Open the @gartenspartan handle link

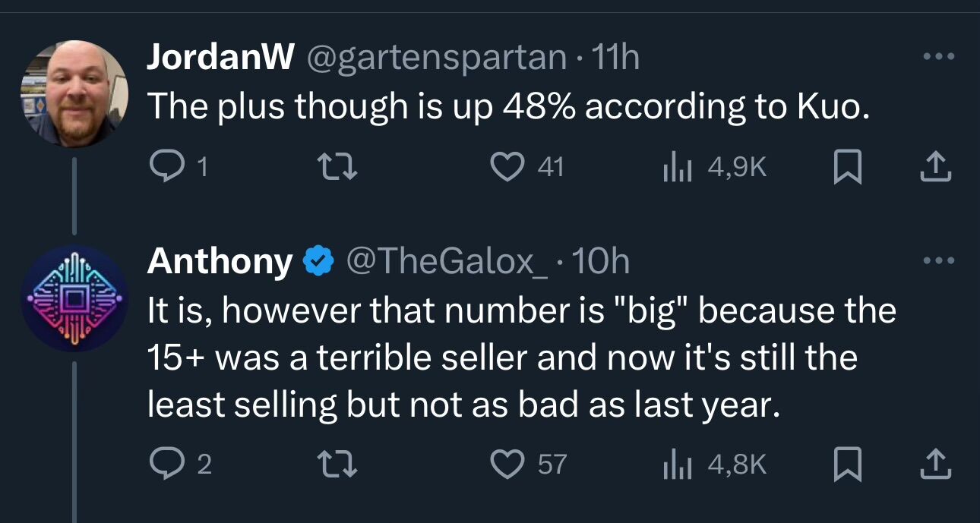(x=436, y=58)
